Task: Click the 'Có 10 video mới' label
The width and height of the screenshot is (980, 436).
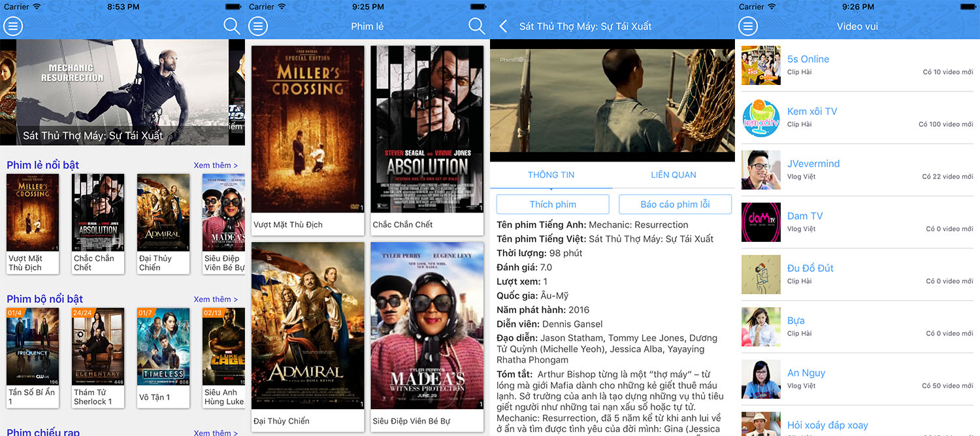Action: pos(948,72)
